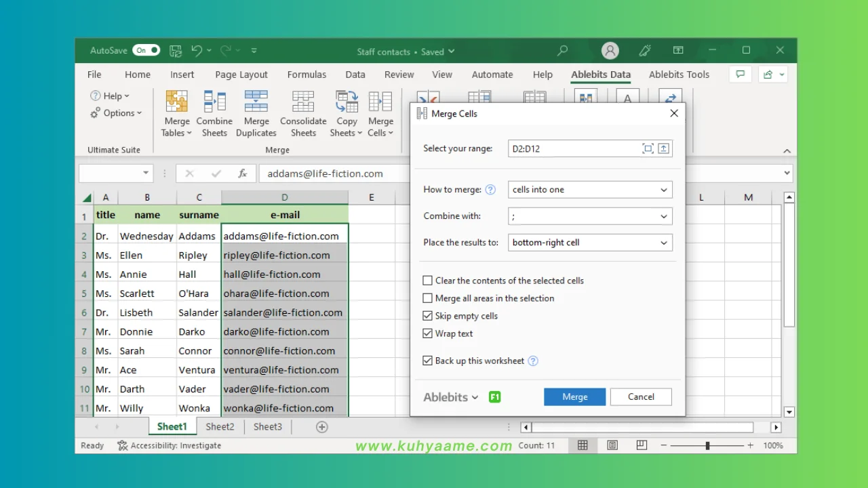Toggle AutoSave switch off
This screenshot has height=488, width=868.
point(146,50)
